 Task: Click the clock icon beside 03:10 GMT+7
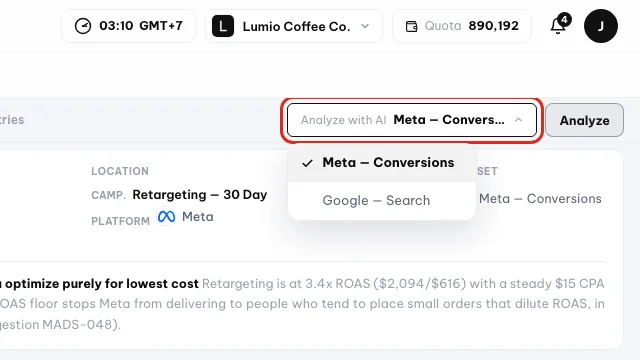click(x=83, y=26)
